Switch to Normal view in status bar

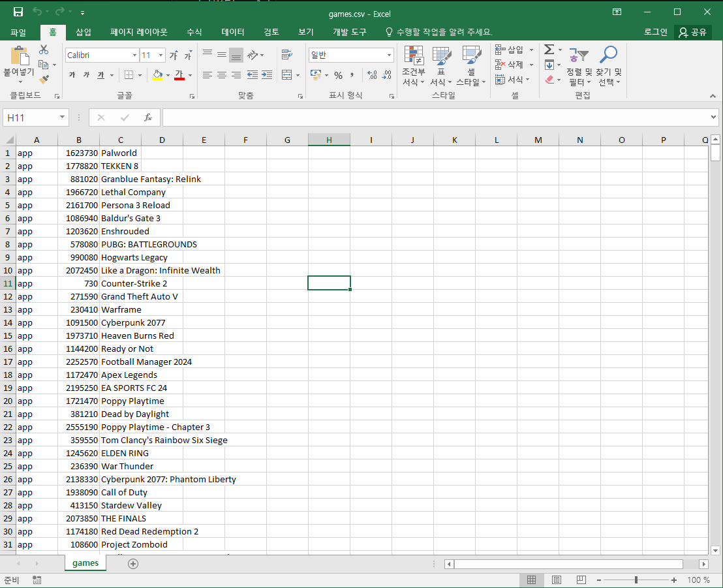(531, 580)
